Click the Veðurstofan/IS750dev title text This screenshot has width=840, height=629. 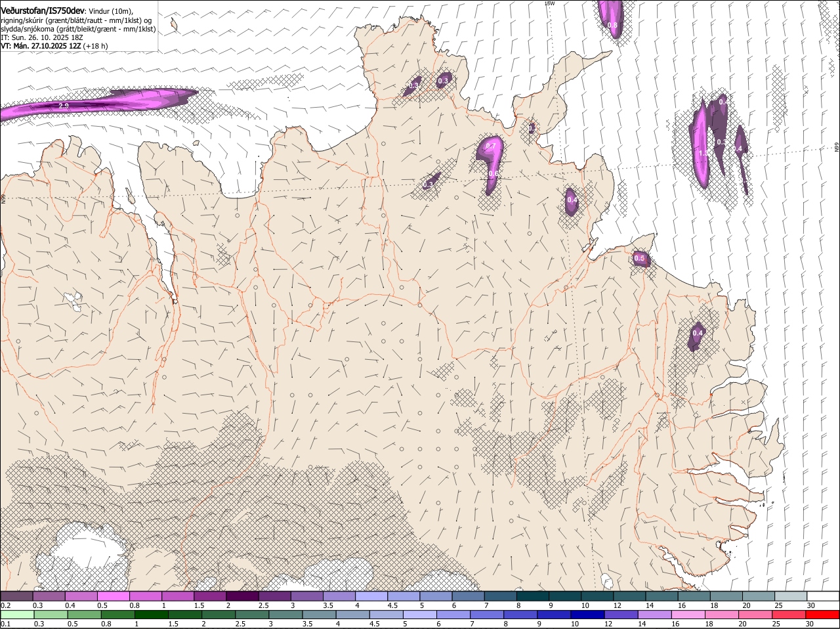[43, 11]
